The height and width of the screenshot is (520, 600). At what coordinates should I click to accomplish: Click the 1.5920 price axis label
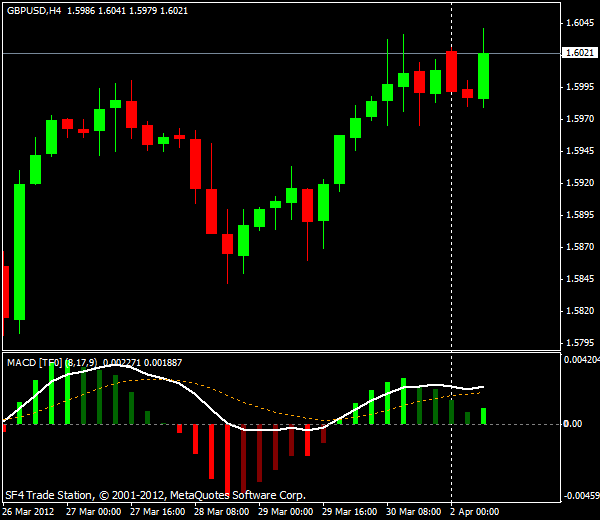click(x=579, y=183)
